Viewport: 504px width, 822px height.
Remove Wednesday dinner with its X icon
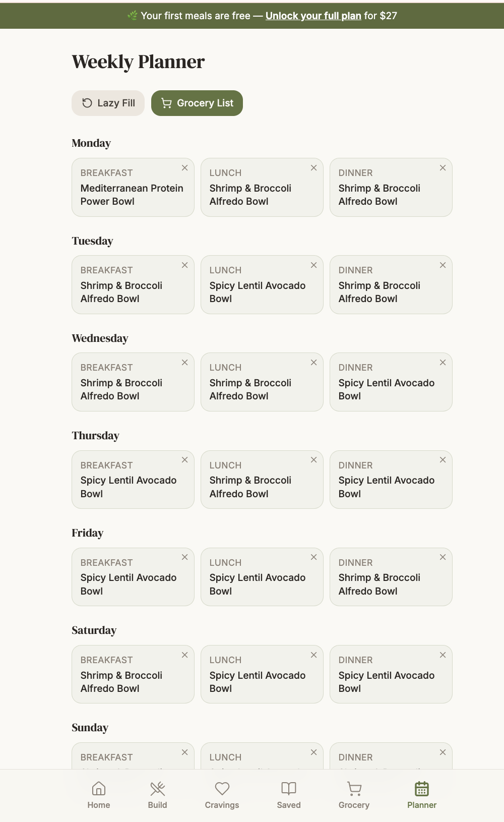pyautogui.click(x=443, y=363)
